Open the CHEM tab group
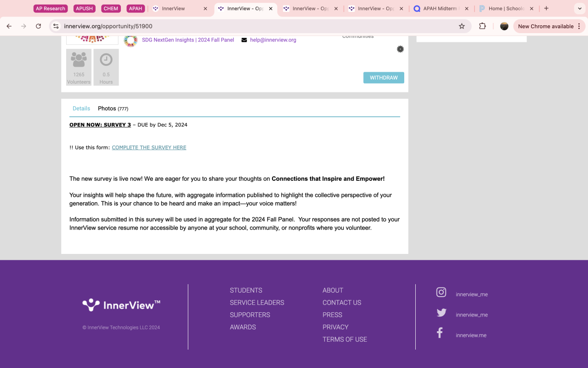Viewport: 588px width, 368px height. pos(111,8)
